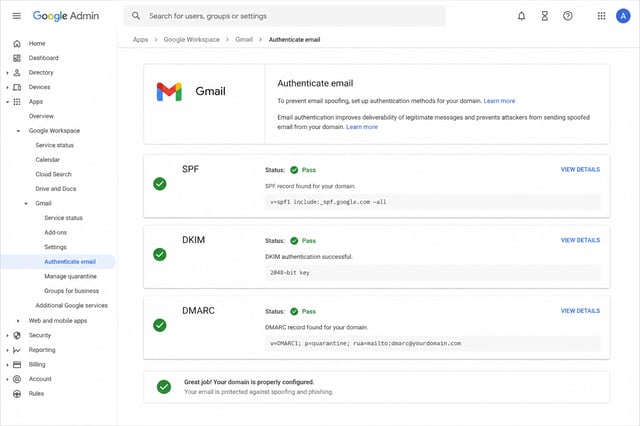
Task: Click the 2048-bit key text
Action: click(x=289, y=273)
